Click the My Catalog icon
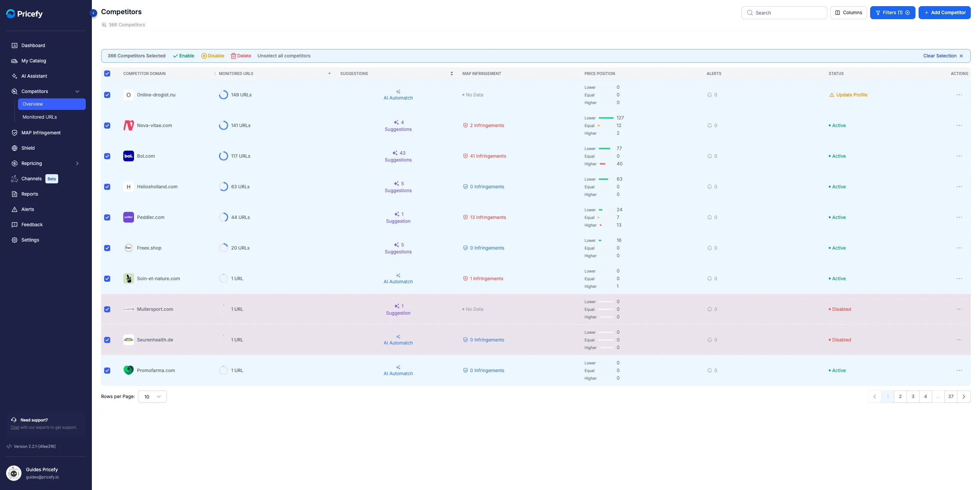This screenshot has height=490, width=980. click(x=15, y=61)
